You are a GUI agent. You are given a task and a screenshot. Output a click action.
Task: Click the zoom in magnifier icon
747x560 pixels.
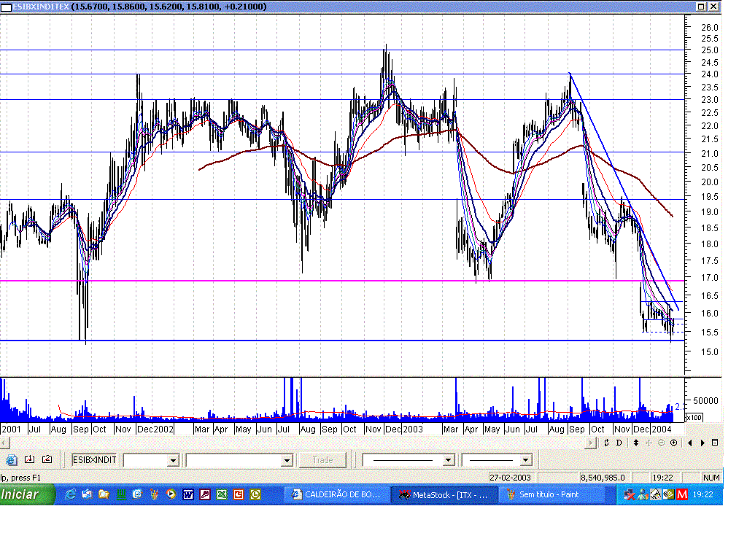673,443
